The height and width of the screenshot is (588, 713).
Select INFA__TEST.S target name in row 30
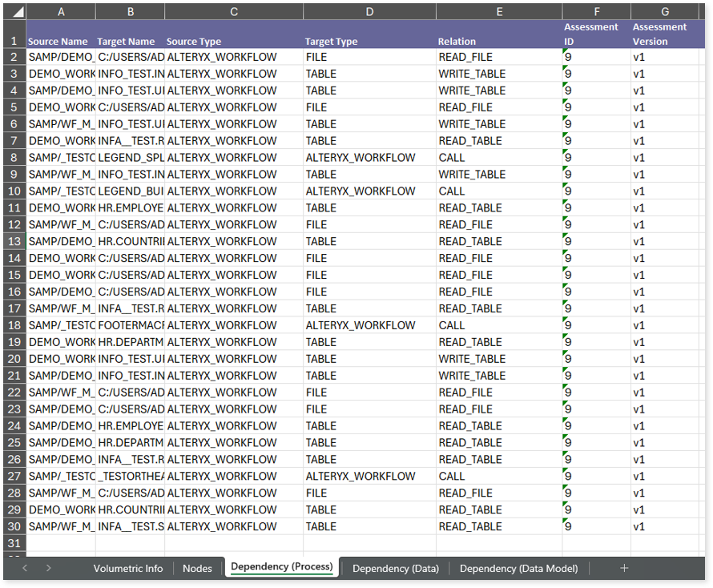(131, 526)
